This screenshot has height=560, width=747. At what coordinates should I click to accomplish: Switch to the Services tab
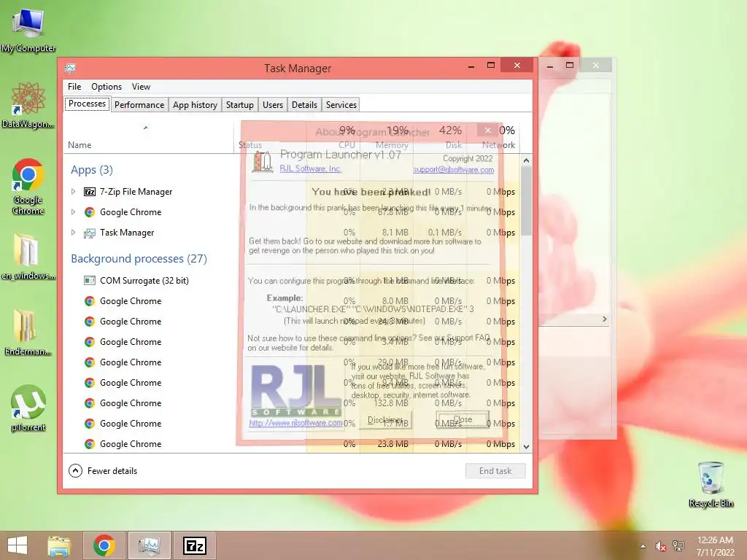[x=341, y=105]
